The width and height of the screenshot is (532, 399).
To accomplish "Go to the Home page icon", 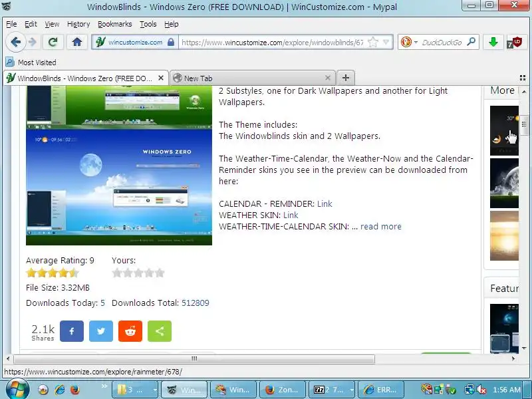I will [x=77, y=42].
